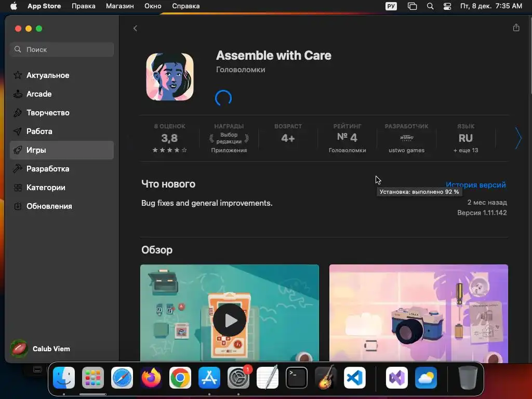Click the Assemble with Care app icon
The height and width of the screenshot is (399, 532).
click(x=170, y=77)
